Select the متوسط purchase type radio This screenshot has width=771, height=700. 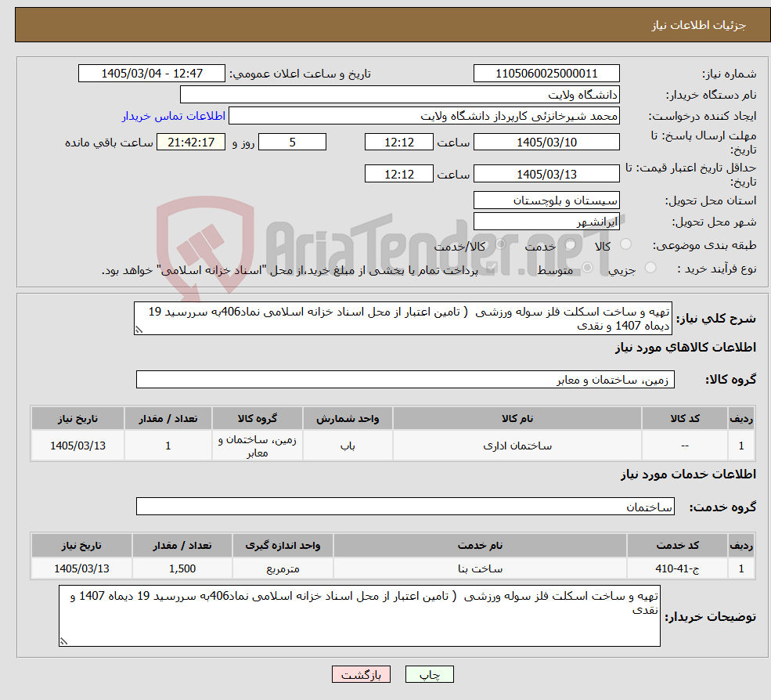[x=586, y=268]
